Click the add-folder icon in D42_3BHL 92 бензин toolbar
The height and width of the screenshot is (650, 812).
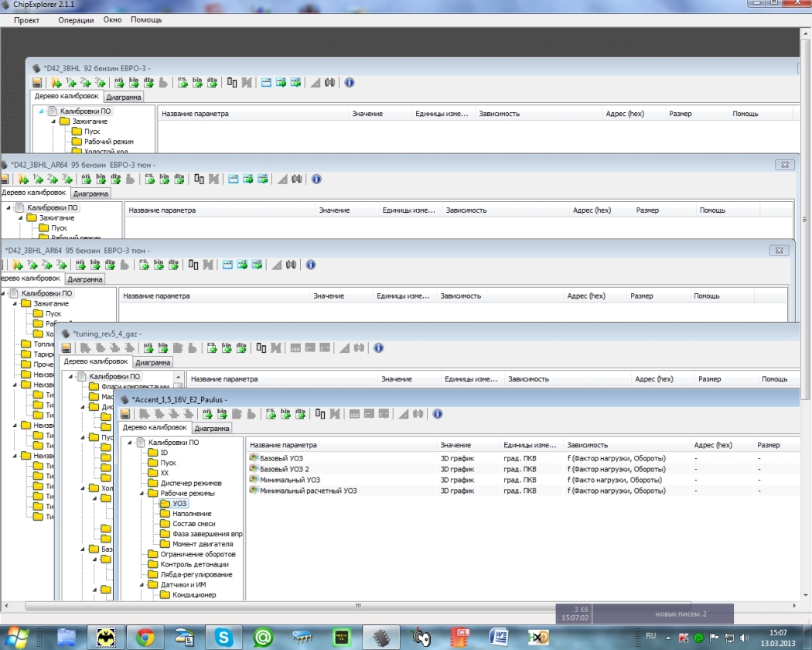(56, 83)
